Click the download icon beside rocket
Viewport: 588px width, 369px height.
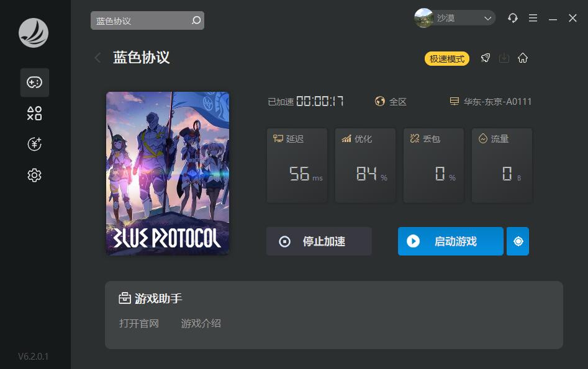coord(504,58)
